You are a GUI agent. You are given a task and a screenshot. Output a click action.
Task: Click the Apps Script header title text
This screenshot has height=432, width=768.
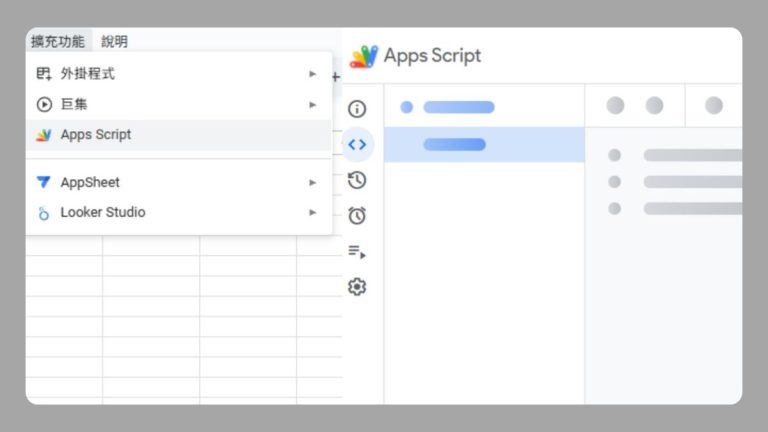[x=432, y=56]
